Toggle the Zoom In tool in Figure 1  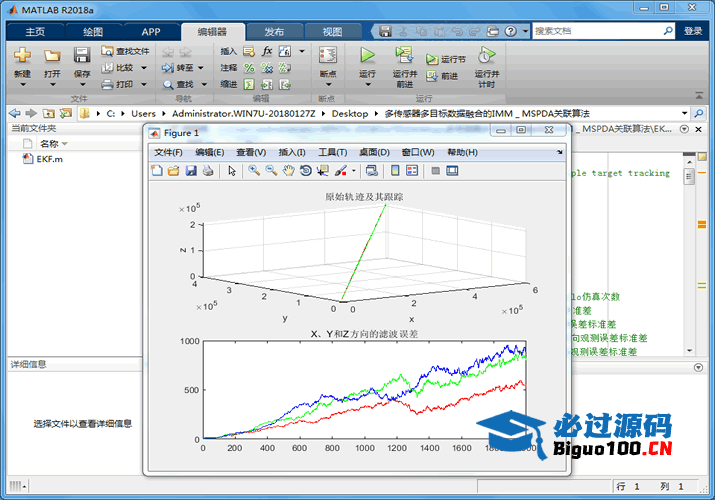pyautogui.click(x=254, y=171)
